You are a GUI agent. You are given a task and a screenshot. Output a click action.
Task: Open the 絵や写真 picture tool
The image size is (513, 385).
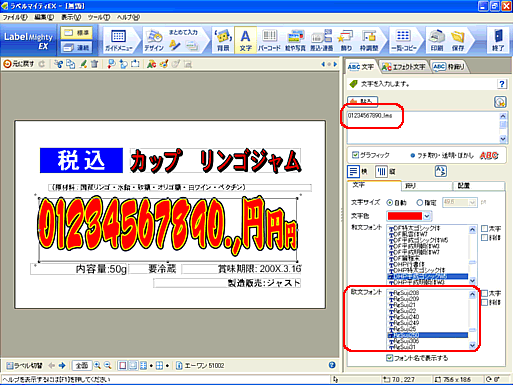(295, 40)
